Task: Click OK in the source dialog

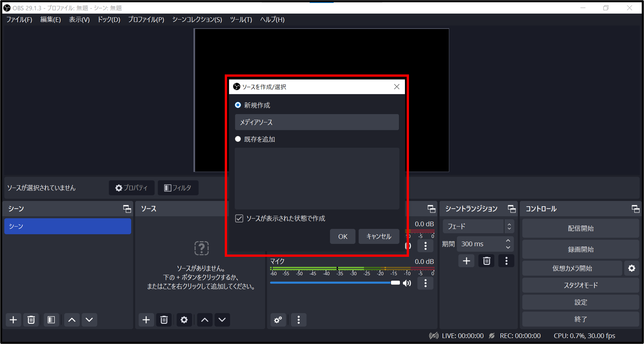Action: coord(342,236)
